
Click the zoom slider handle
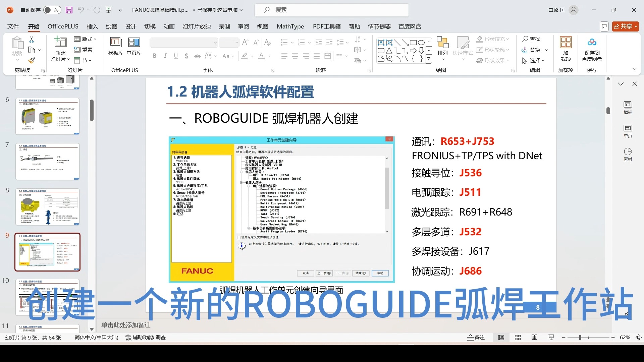[580, 338]
